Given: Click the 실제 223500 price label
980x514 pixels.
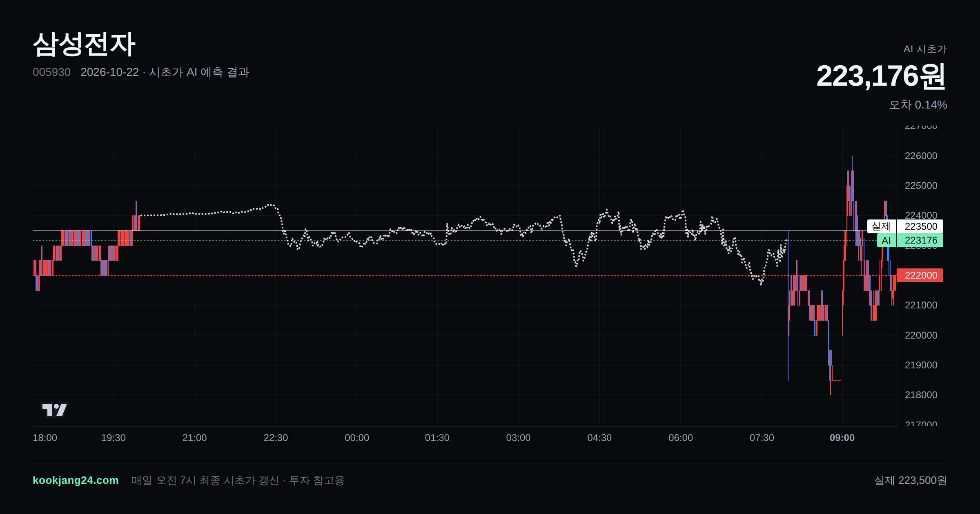Looking at the screenshot, I should pyautogui.click(x=905, y=226).
